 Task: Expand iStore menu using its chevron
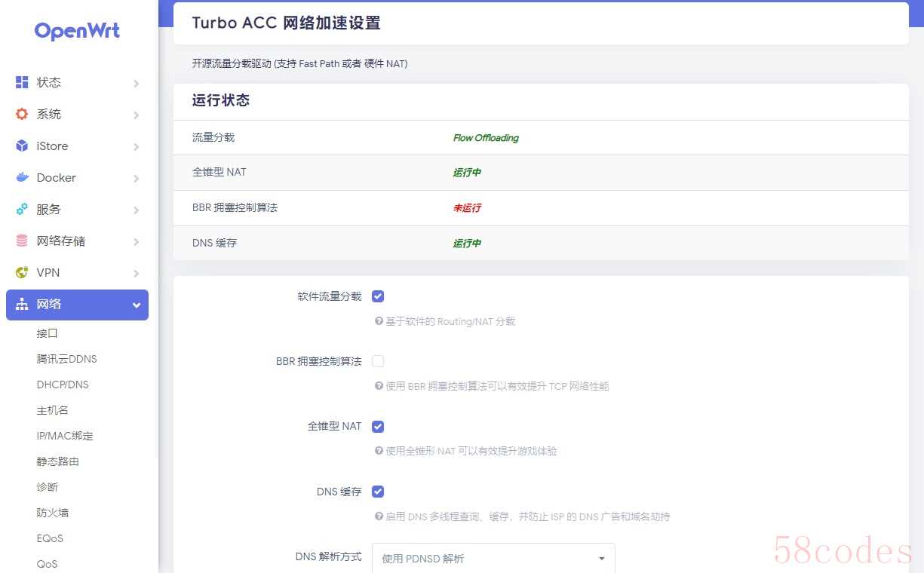[x=136, y=146]
